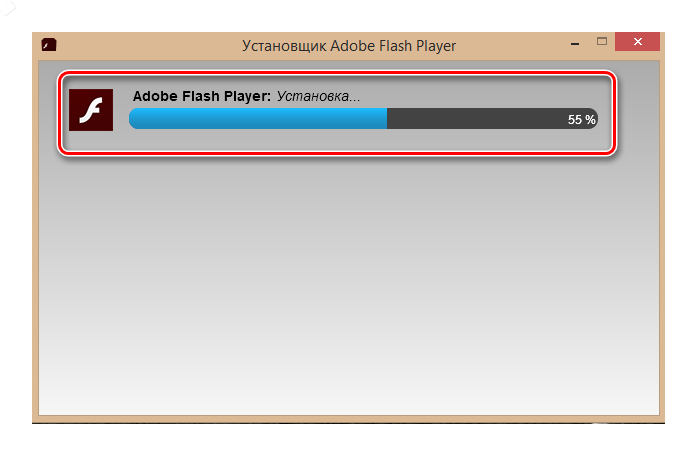Click the red Flash Player logo
The height and width of the screenshot is (456, 697).
click(x=91, y=110)
